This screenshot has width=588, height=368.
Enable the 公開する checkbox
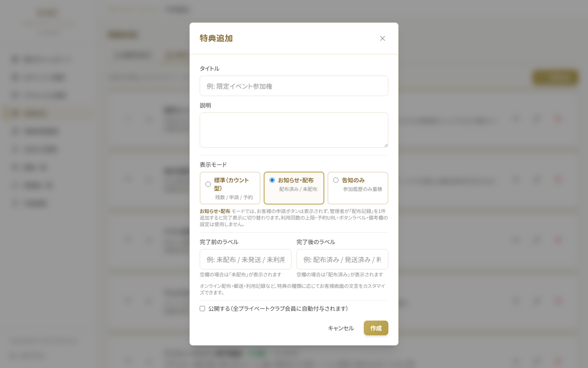click(x=202, y=309)
